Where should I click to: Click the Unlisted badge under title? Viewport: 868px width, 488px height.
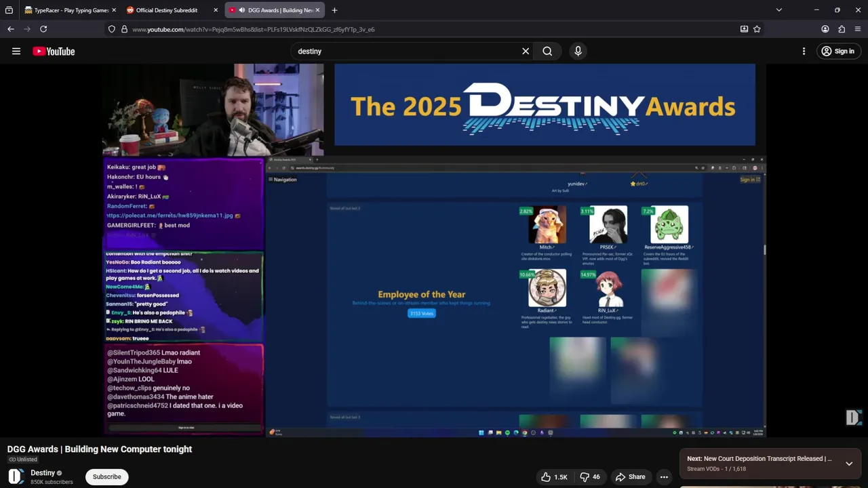(23, 460)
